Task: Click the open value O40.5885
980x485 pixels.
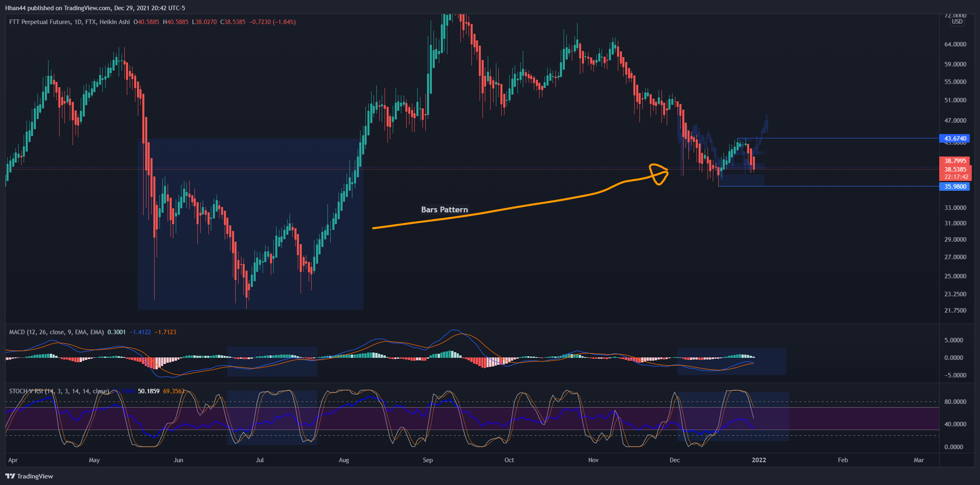Action: pyautogui.click(x=146, y=22)
